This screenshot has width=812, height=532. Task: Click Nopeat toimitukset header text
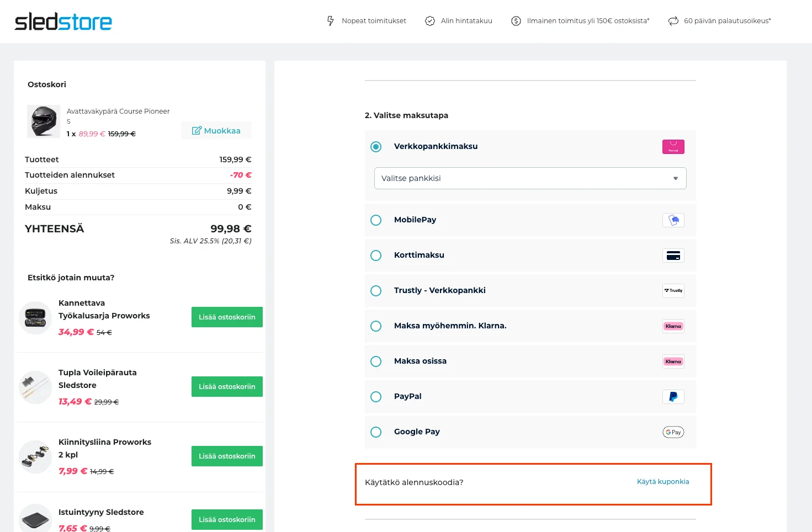pyautogui.click(x=374, y=21)
